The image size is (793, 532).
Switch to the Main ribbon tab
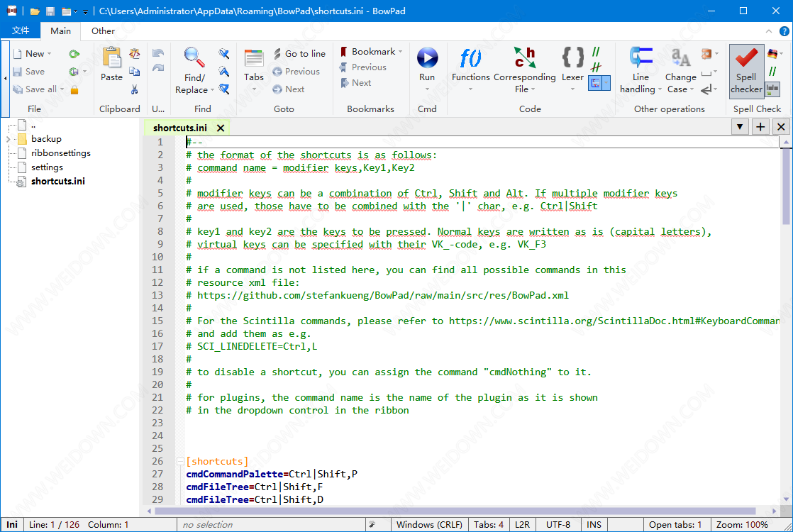[61, 31]
